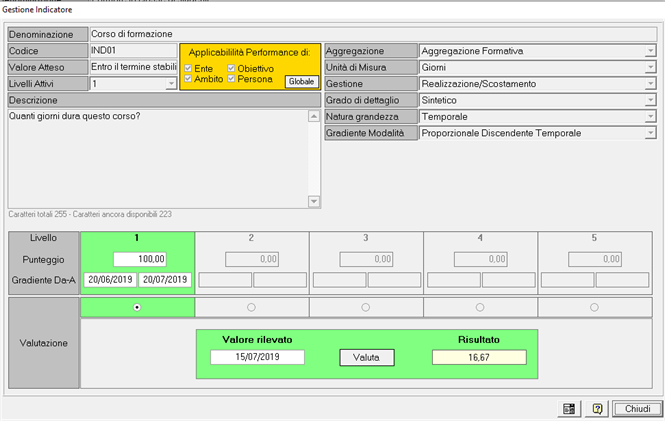The image size is (665, 421).
Task: Select the level 2 radio button
Action: (251, 307)
